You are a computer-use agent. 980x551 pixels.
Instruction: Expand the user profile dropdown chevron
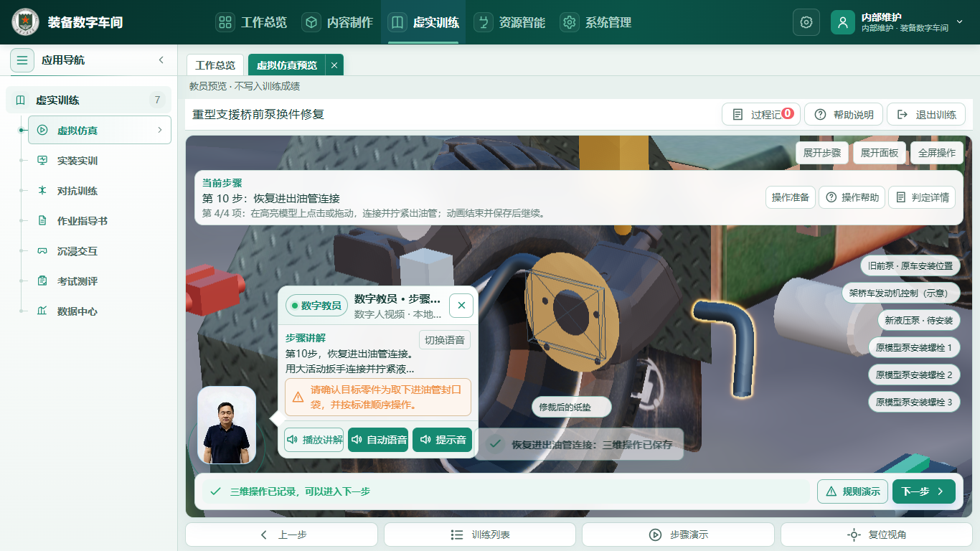pyautogui.click(x=959, y=22)
